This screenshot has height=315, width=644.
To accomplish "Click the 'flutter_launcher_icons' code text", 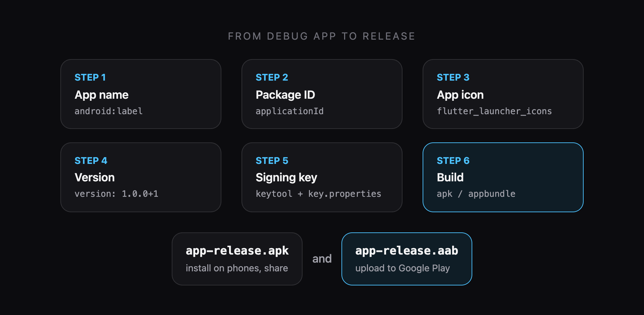I will point(494,111).
